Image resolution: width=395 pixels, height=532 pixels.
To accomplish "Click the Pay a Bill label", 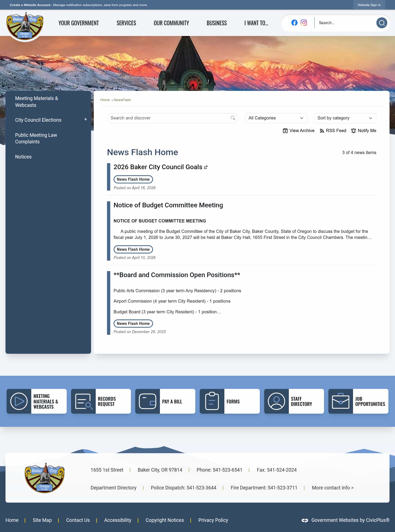I will 172,402.
